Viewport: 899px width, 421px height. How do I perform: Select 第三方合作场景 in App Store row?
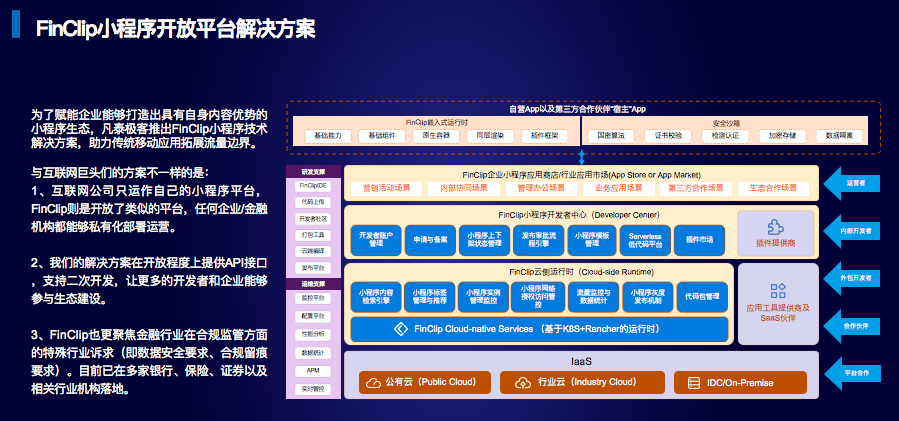click(695, 188)
